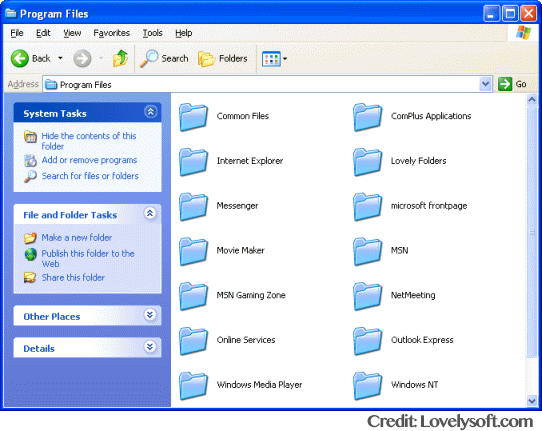This screenshot has height=431, width=542.
Task: Go up one folder level
Action: (x=120, y=58)
